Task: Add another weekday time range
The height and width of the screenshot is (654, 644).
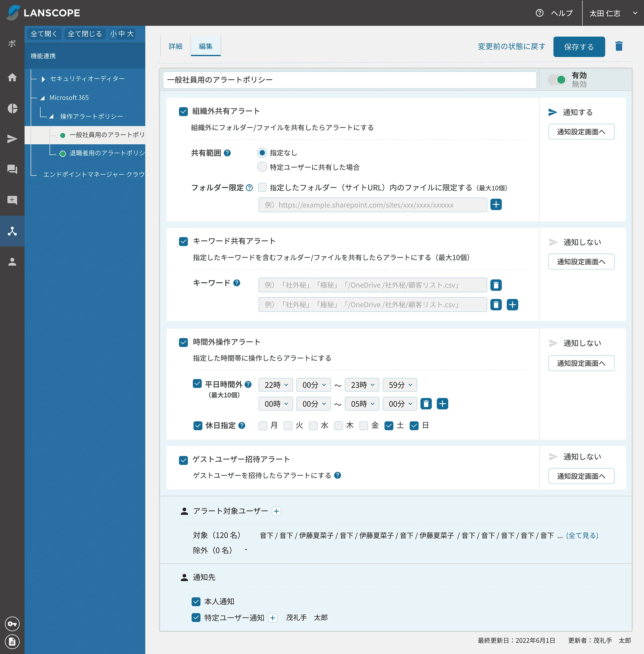Action: [x=443, y=404]
